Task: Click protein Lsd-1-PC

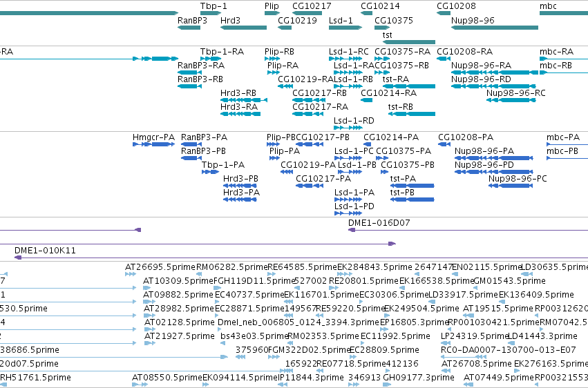Action: [x=348, y=158]
